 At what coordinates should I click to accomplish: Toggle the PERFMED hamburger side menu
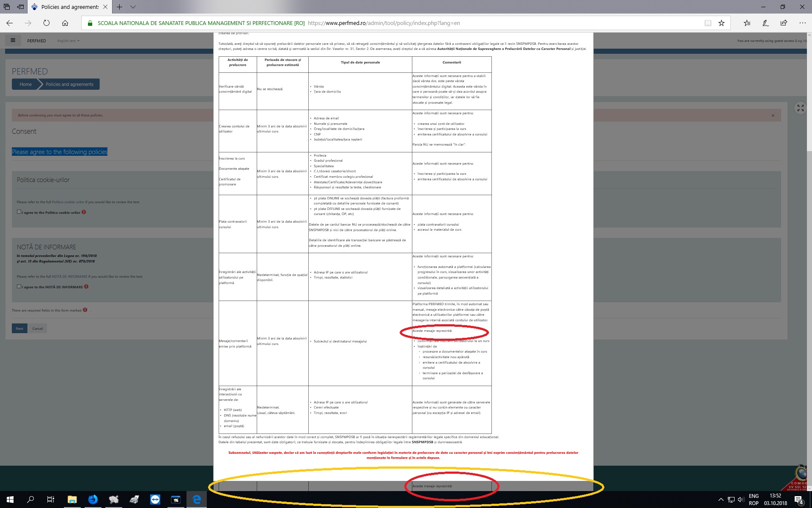click(13, 40)
